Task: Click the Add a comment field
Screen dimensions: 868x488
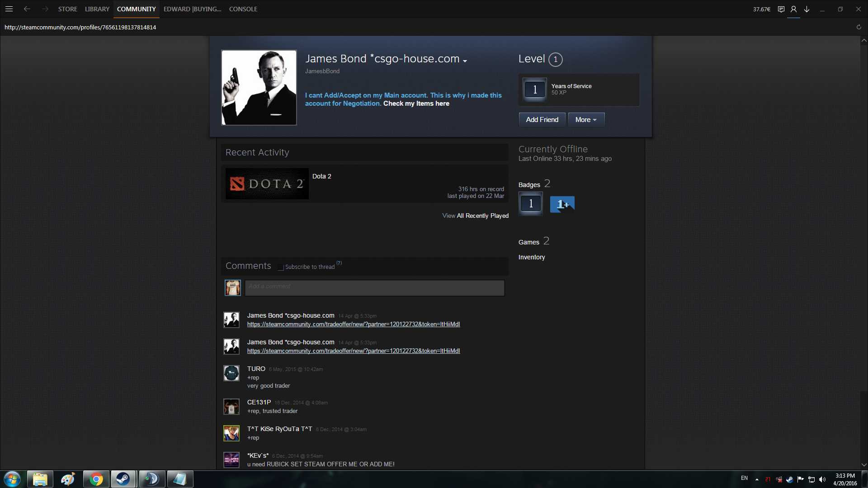Action: (374, 288)
